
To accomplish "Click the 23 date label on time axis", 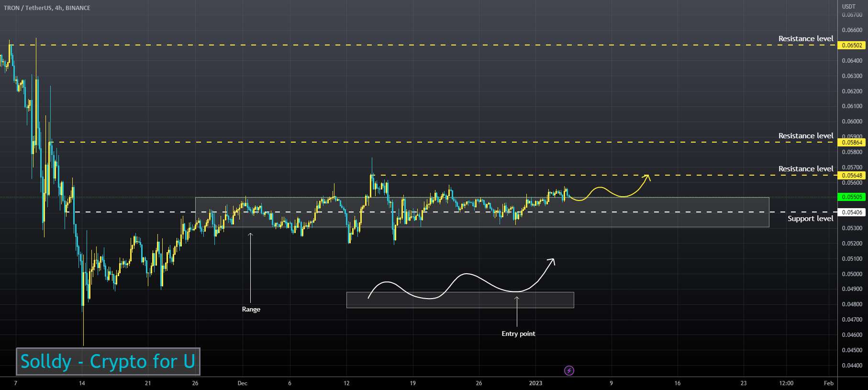I will [x=743, y=383].
